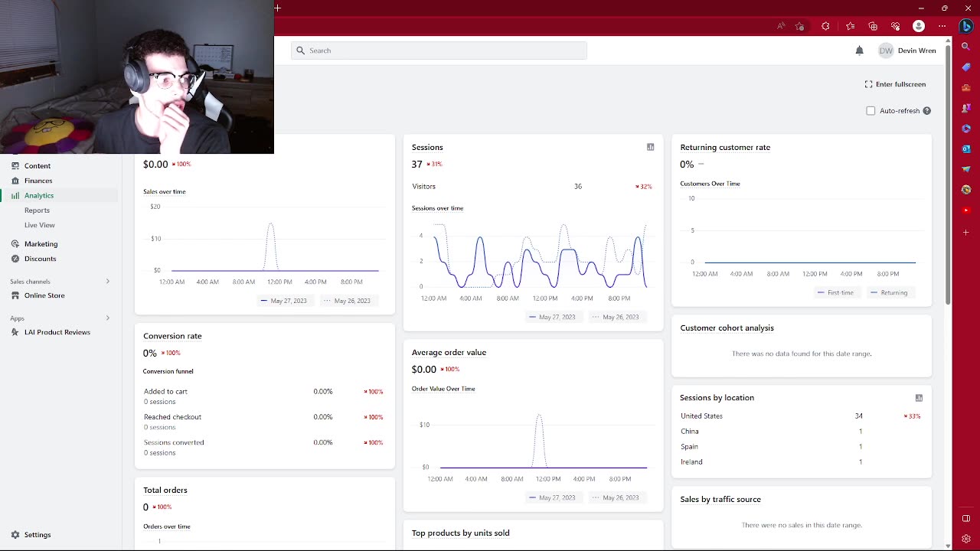
Task: Open the Edge sidebar Outlook icon
Action: click(x=966, y=149)
